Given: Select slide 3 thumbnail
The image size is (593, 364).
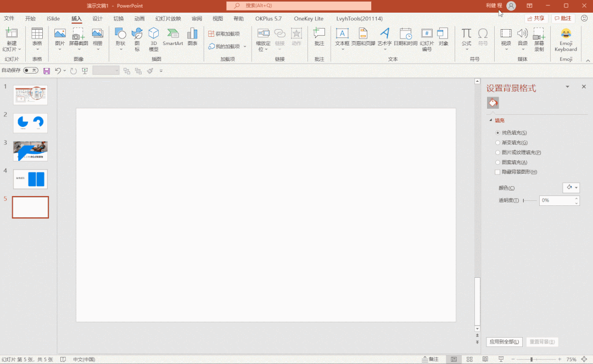Looking at the screenshot, I should 30,151.
